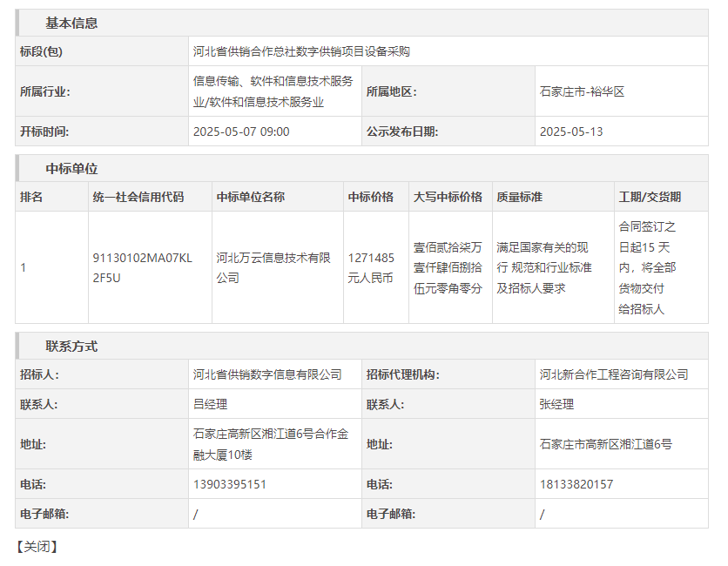This screenshot has width=728, height=566.
Task: Select address 石家庄高新区湘江道6号合作金融大厦10楼
Action: (271, 444)
